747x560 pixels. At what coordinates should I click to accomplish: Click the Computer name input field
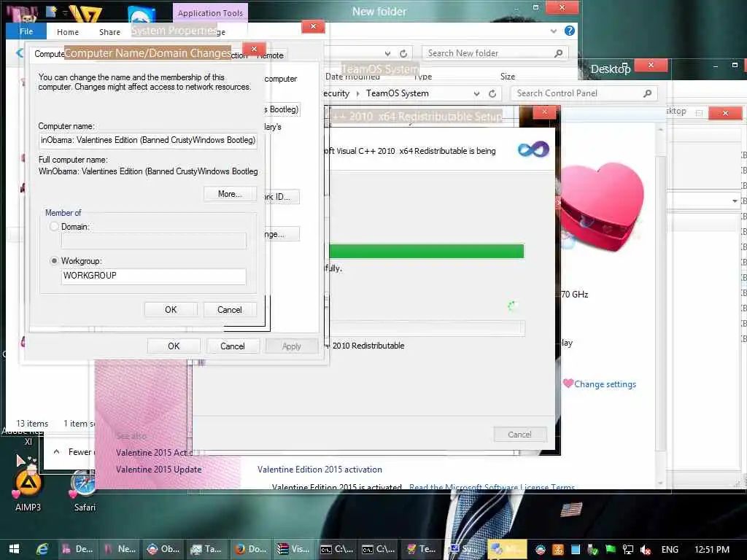coord(147,140)
